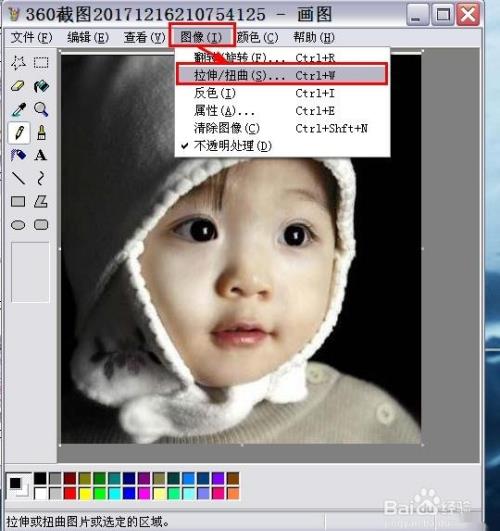Pick the lime green palette swatch

100,493
